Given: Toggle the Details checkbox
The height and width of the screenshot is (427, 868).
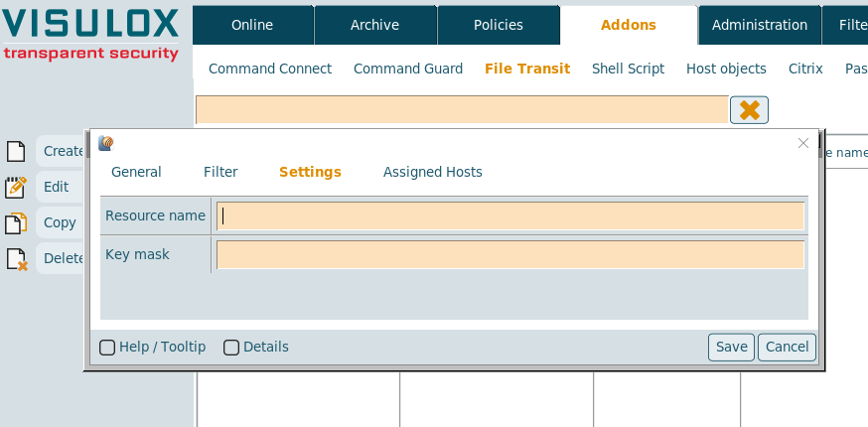Looking at the screenshot, I should [231, 348].
